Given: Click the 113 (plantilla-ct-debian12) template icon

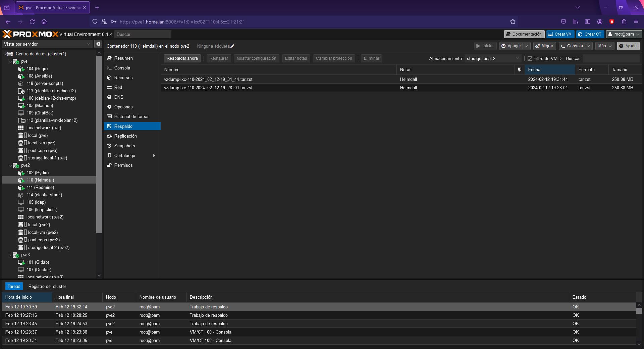Looking at the screenshot, I should point(21,91).
